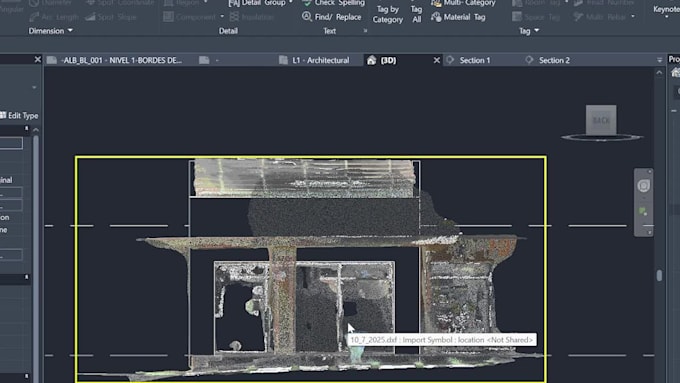Open the Text panel dialog launcher arrow
680x383 pixels.
coord(365,31)
